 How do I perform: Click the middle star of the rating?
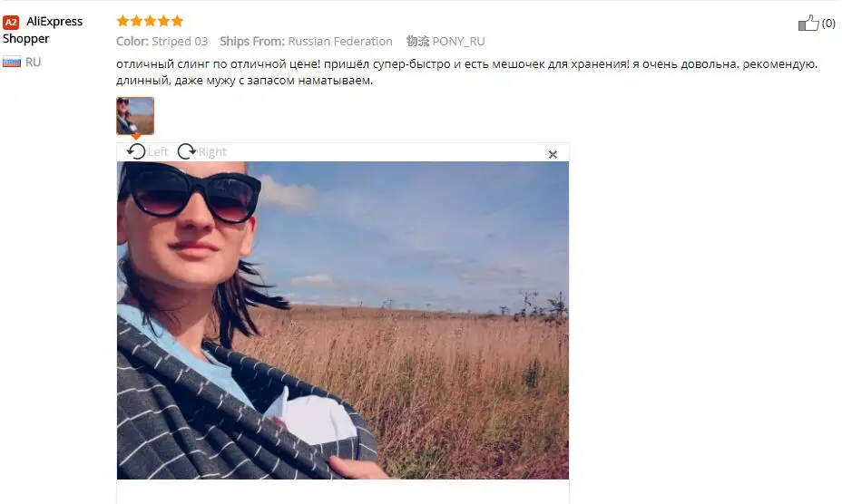click(x=150, y=21)
